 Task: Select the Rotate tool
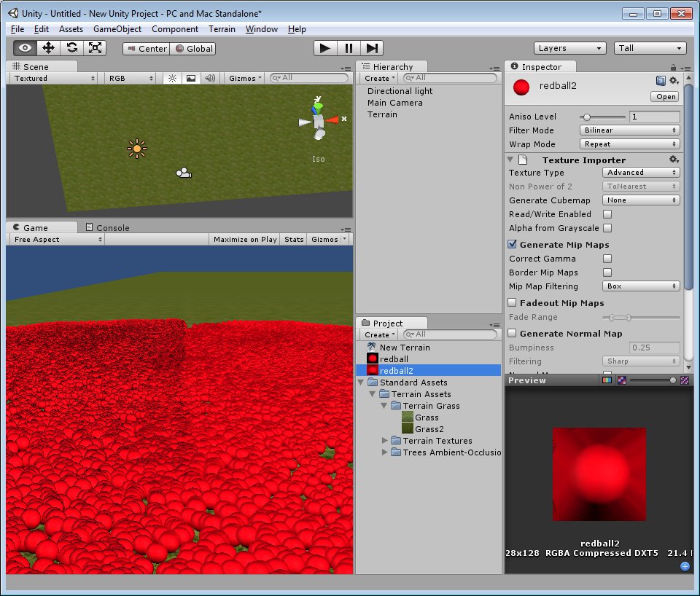72,48
